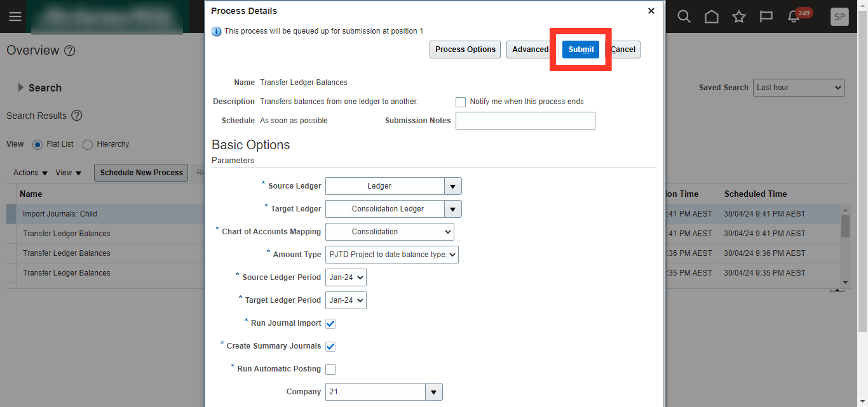Open the Saved Search Last hour dropdown
The height and width of the screenshot is (407, 868).
pos(799,88)
